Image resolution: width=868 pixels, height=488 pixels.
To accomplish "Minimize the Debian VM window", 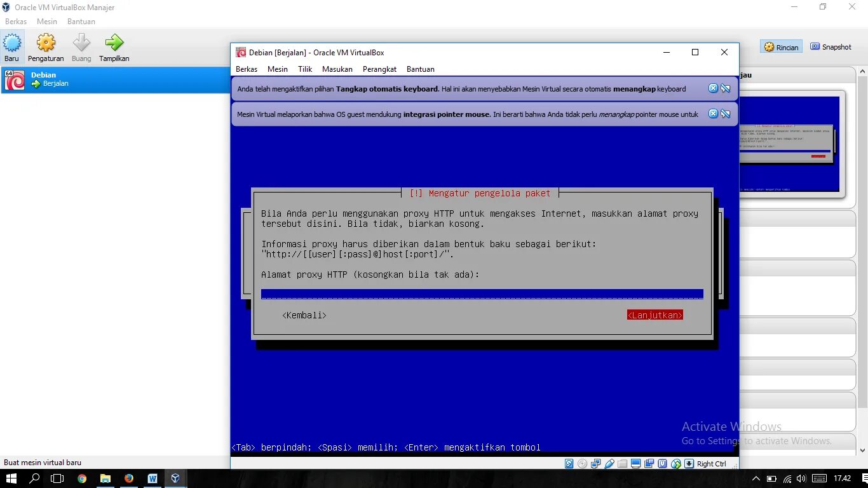I will click(666, 52).
